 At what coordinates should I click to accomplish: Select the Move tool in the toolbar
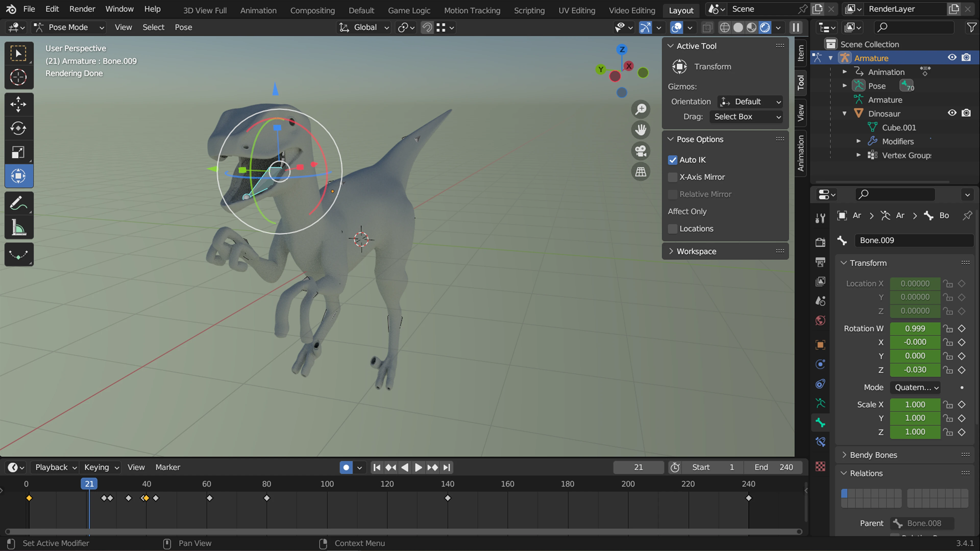tap(19, 104)
